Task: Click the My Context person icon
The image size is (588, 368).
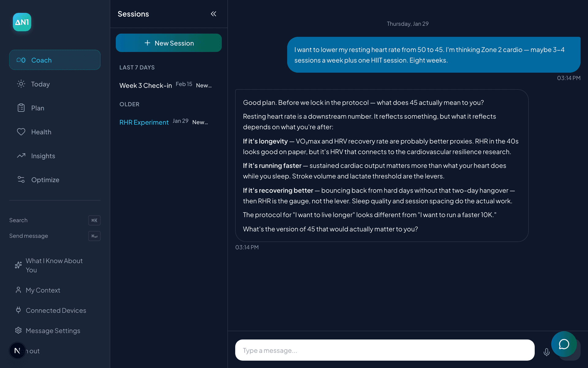Action: point(18,290)
